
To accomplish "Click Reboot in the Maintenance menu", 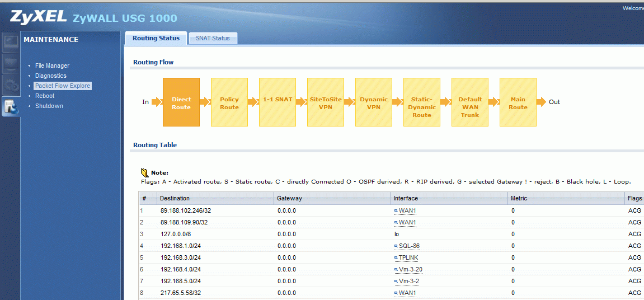I will (x=44, y=96).
